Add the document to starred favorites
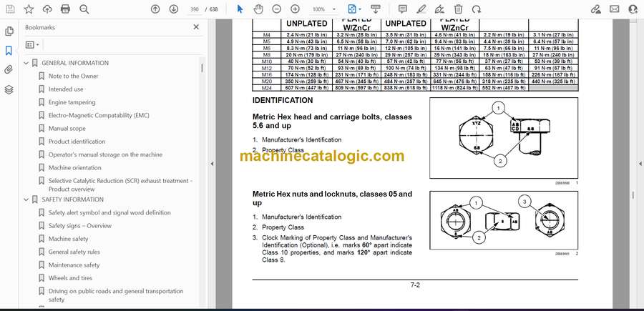Image resolution: width=644 pixels, height=311 pixels. click(29, 9)
